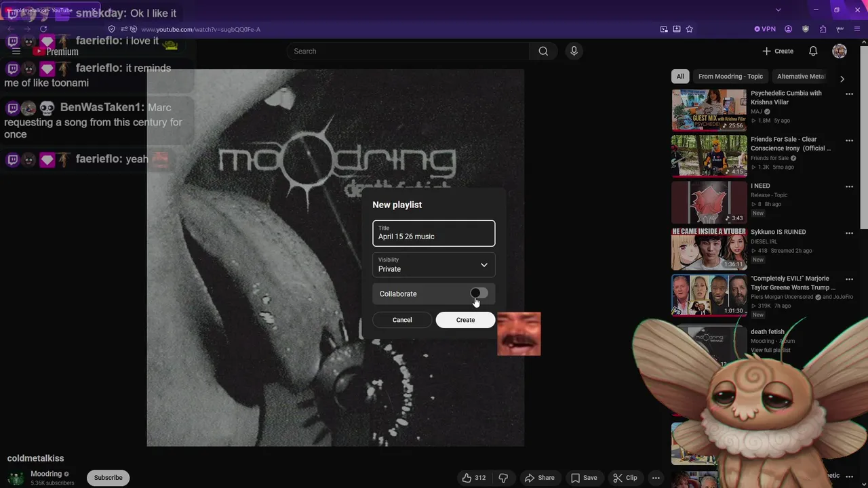Viewport: 868px width, 488px height.
Task: Open the "Completely EVIL!" Marjorie video thumbnail
Action: 709,294
